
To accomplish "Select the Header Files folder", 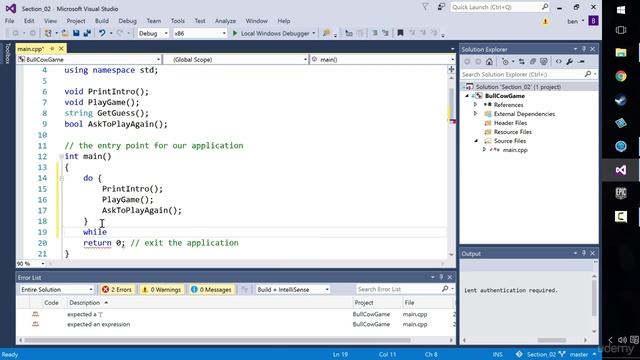I will [x=510, y=122].
